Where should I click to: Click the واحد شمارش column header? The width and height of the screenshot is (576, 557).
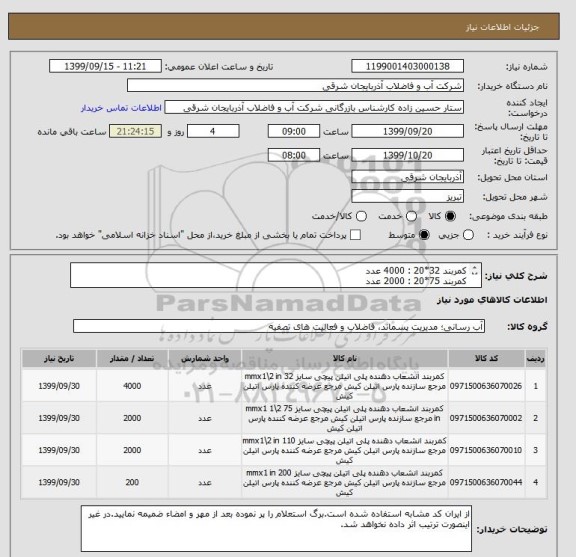tap(205, 358)
